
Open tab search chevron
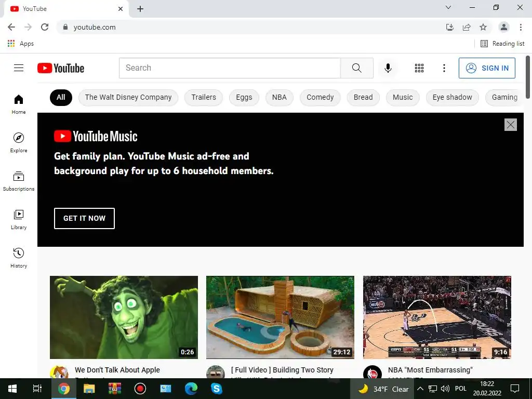448,7
